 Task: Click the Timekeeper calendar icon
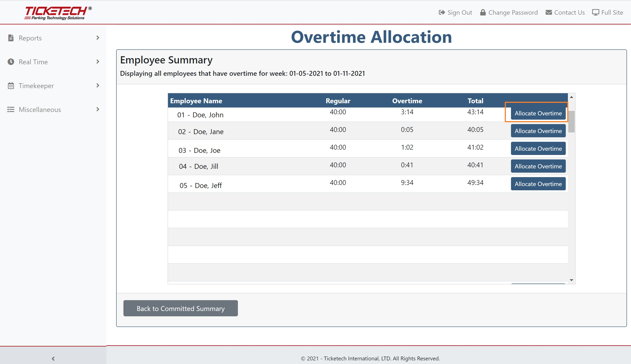(11, 86)
